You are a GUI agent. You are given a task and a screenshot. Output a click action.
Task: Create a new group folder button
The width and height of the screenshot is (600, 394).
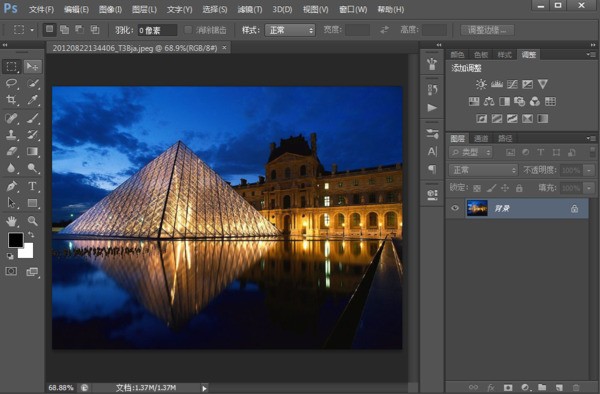(x=542, y=387)
